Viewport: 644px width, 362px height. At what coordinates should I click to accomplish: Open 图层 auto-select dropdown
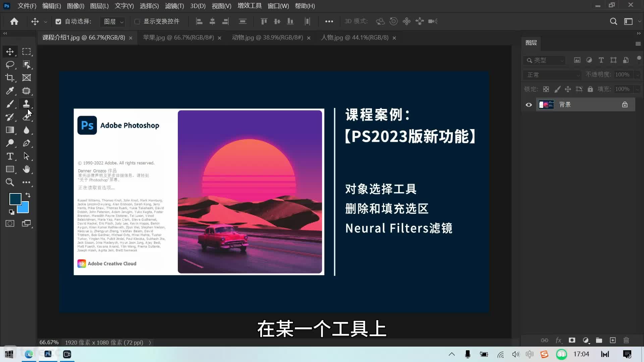click(112, 21)
